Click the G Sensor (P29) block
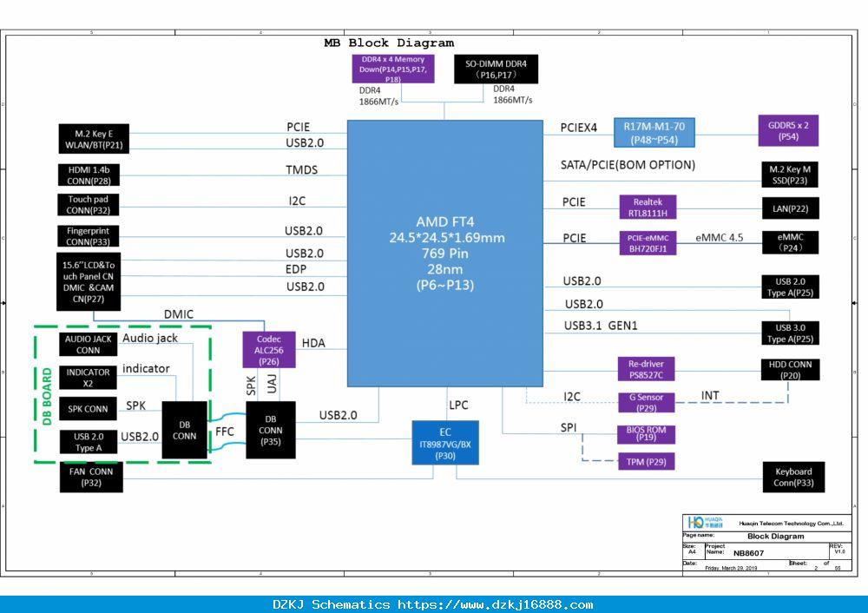Image resolution: width=868 pixels, height=613 pixels. 646,402
